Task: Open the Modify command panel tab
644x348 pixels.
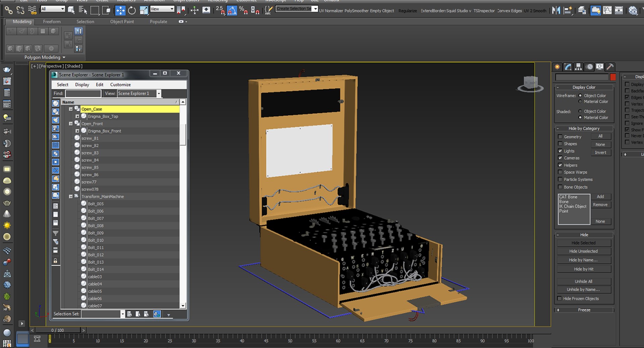Action: (x=568, y=67)
